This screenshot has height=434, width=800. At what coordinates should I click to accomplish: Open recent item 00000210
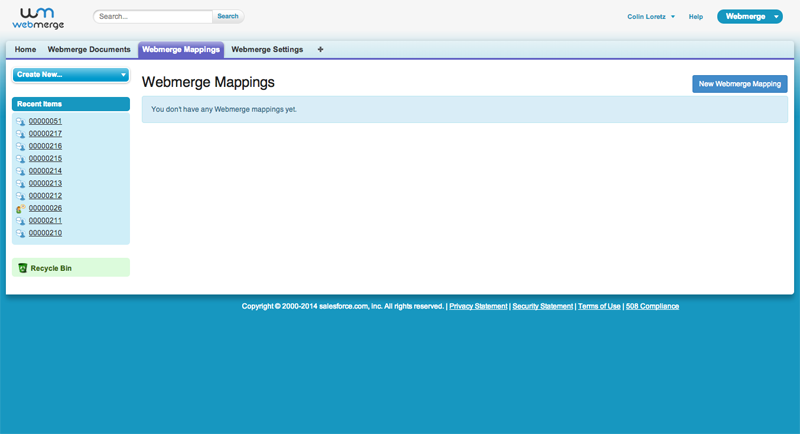[45, 233]
